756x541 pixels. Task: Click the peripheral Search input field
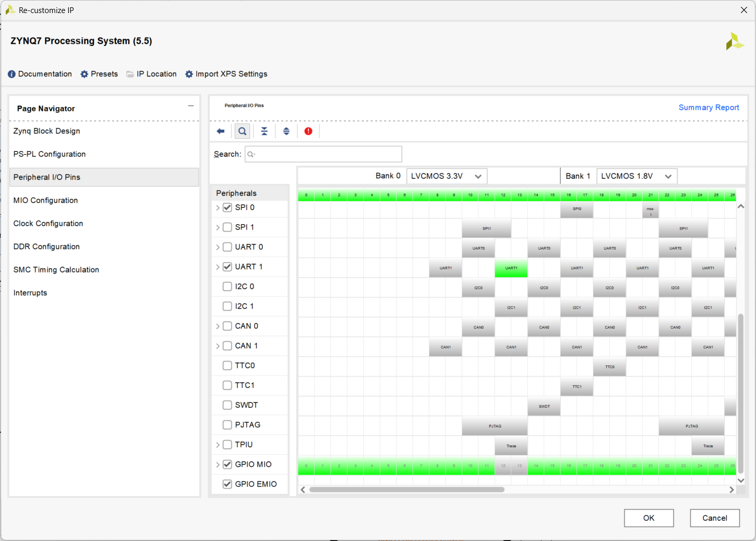tap(323, 154)
